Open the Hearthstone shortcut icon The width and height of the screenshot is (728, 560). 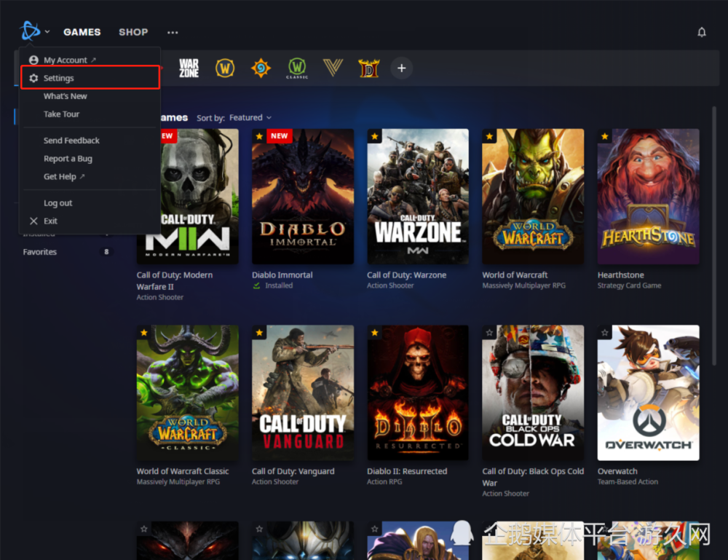pyautogui.click(x=261, y=68)
